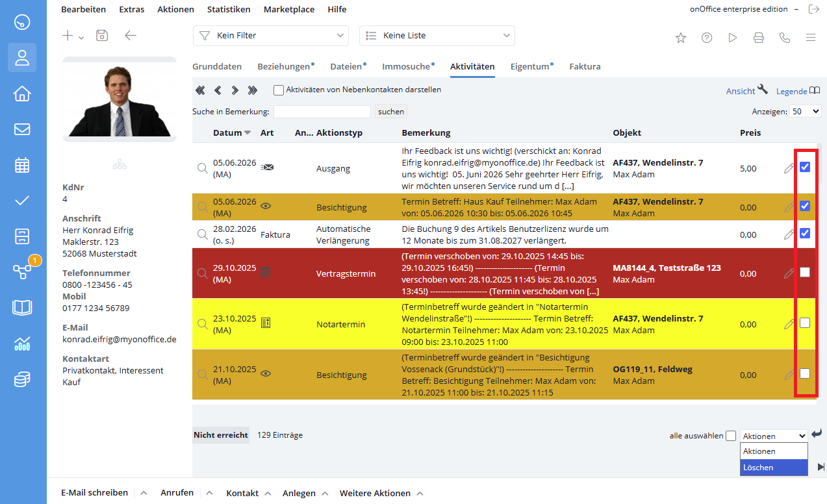Open the Contacts module in the sidebar

pos(22,57)
